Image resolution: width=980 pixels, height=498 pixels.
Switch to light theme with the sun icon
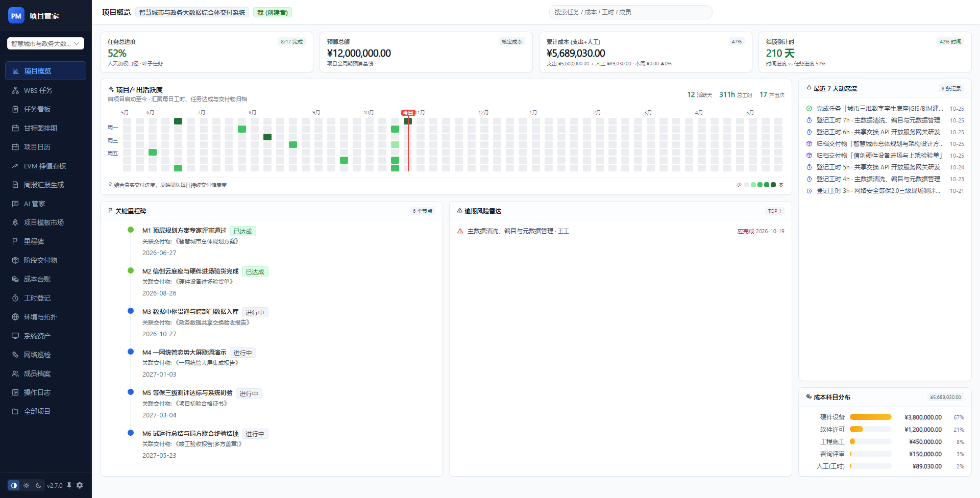pos(26,485)
